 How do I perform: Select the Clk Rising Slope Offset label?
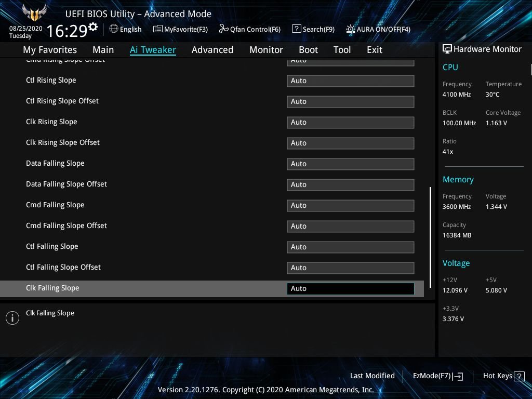click(63, 142)
